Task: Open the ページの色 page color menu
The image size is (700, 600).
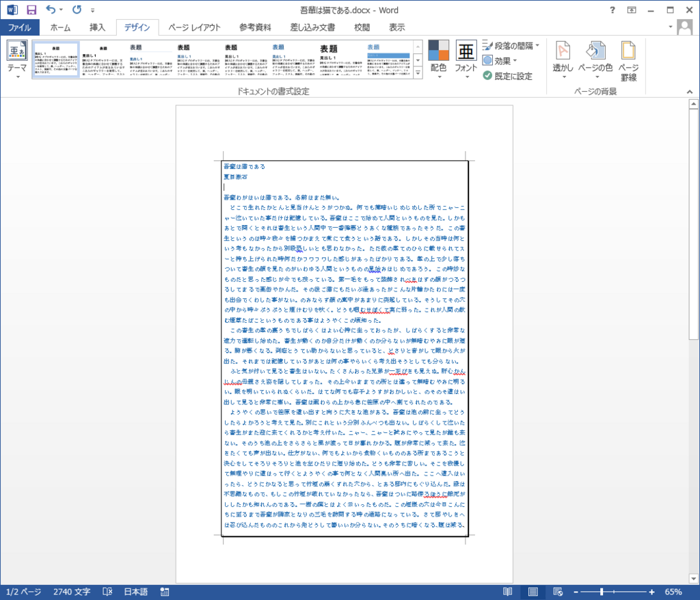Action: tap(595, 60)
